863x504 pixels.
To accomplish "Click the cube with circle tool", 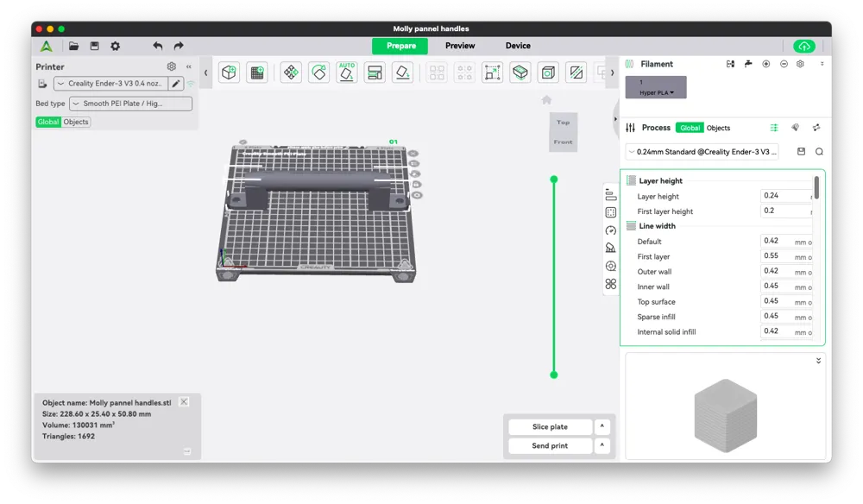I will [x=548, y=72].
